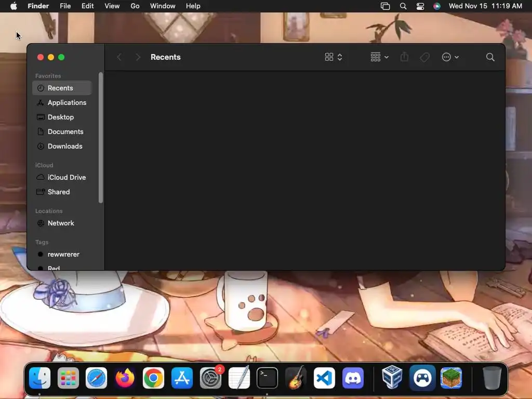Screen dimensions: 532x399
Task: Open the game controller app in Dock
Action: click(x=422, y=378)
